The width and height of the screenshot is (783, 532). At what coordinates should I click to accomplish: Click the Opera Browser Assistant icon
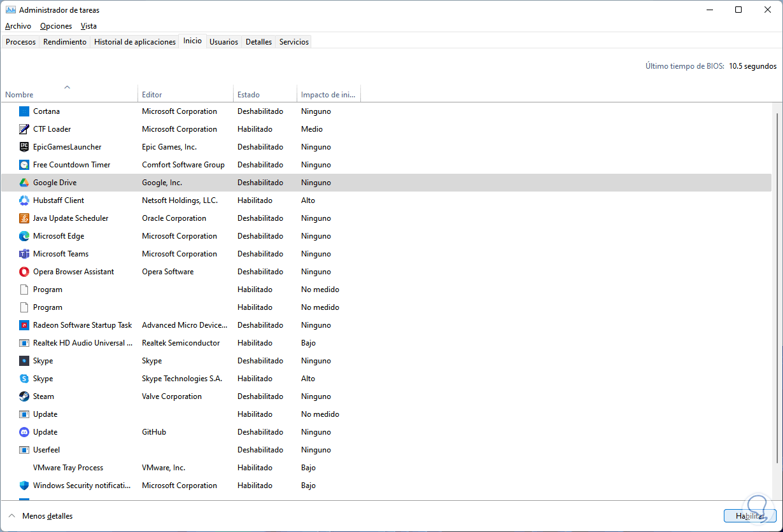tap(24, 272)
